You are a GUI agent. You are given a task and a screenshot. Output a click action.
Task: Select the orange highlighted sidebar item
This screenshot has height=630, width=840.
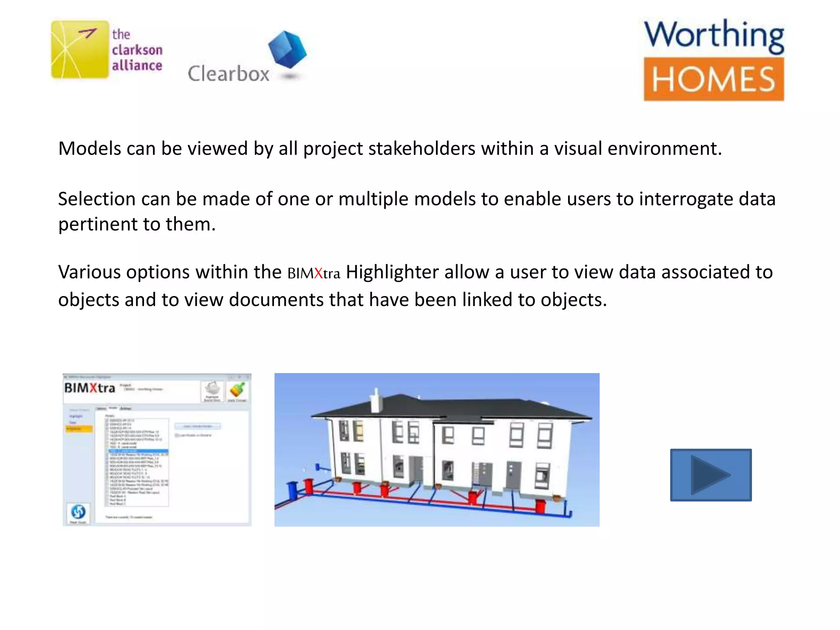tap(79, 429)
